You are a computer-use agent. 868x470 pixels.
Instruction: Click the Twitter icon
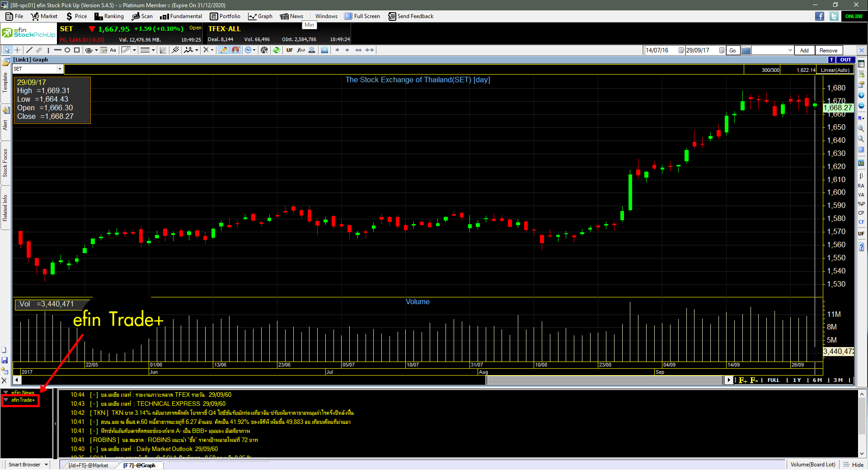834,16
